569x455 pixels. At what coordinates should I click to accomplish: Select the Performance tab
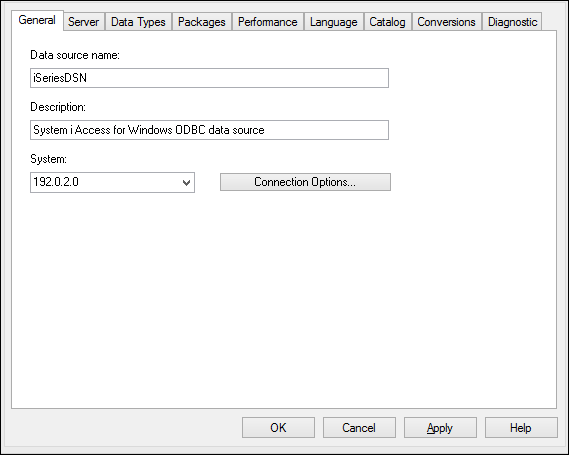[268, 22]
